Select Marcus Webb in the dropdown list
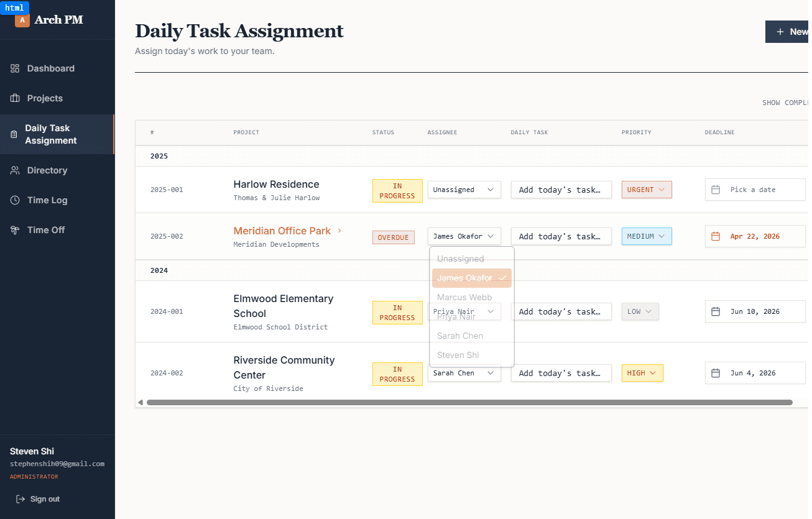The image size is (812, 519). pos(472,297)
